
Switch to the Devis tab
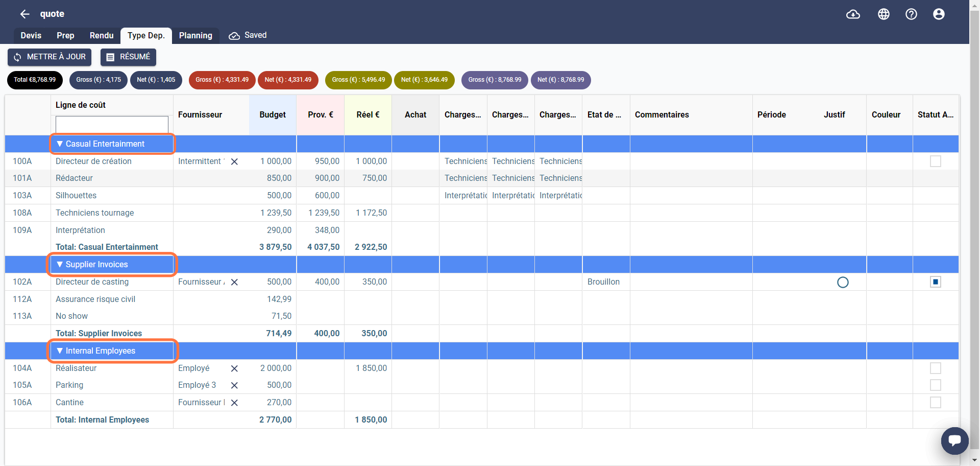[x=31, y=35]
